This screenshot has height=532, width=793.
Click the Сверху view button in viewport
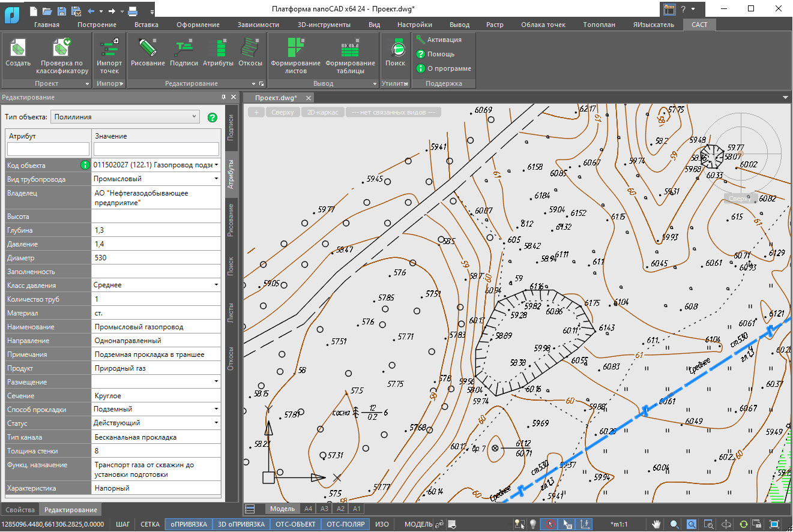coord(283,112)
